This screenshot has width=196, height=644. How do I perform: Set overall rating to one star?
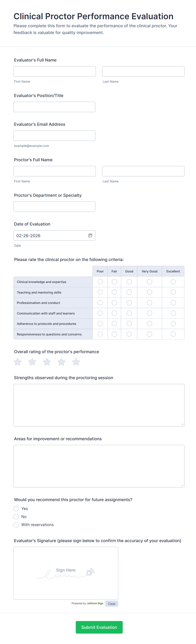(x=18, y=362)
